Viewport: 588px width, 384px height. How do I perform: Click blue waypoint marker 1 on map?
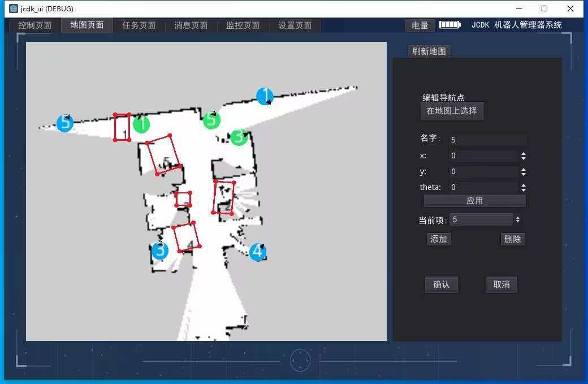[x=265, y=96]
